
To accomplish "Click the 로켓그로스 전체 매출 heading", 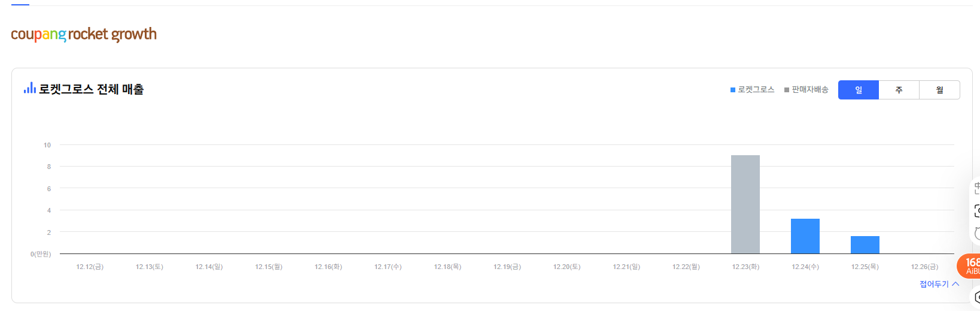I will click(x=91, y=89).
